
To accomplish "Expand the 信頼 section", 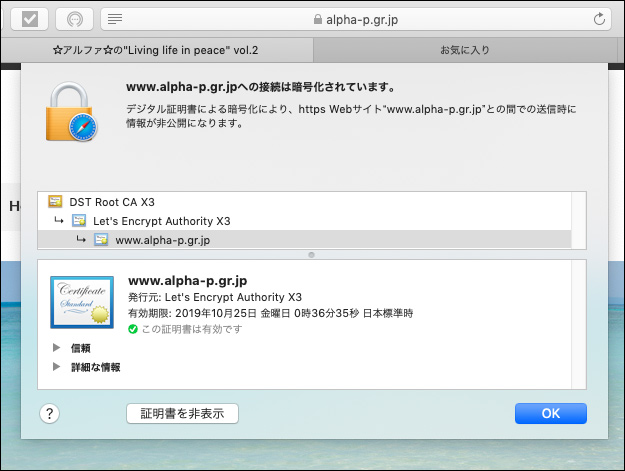I will (x=57, y=347).
